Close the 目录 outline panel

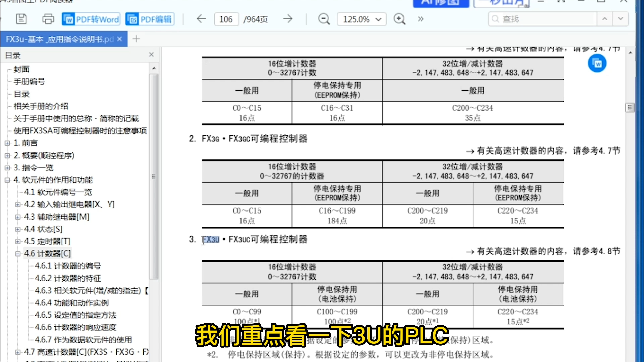151,55
